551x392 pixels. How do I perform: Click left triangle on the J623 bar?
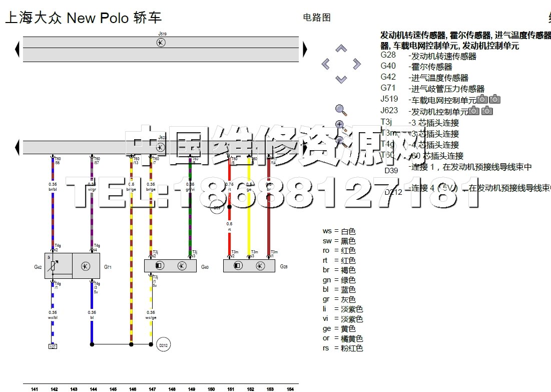coord(17,147)
